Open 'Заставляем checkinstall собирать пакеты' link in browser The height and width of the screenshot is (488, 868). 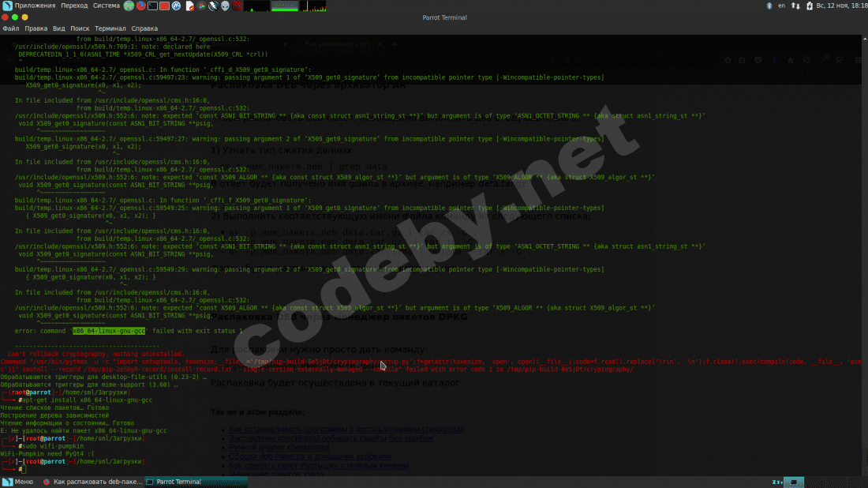coord(331,438)
